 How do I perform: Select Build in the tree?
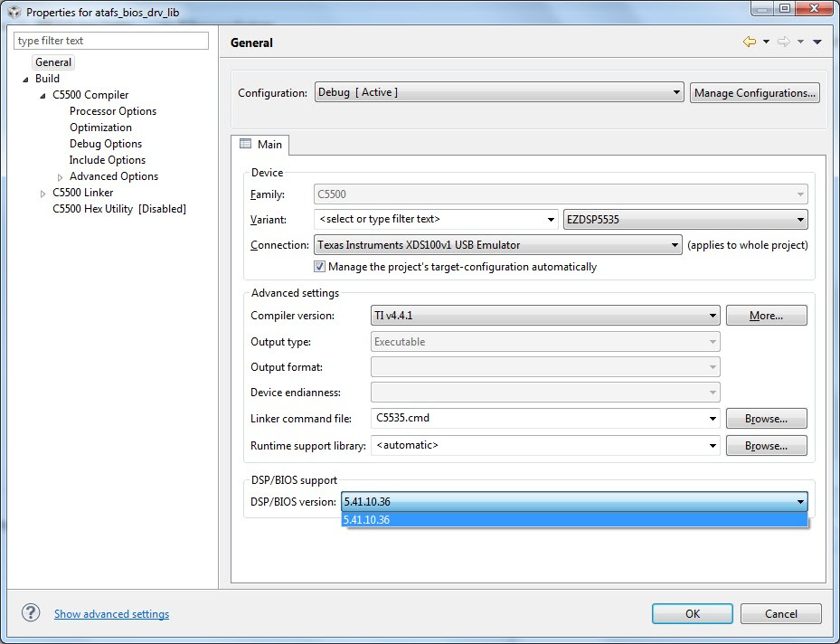[x=47, y=78]
